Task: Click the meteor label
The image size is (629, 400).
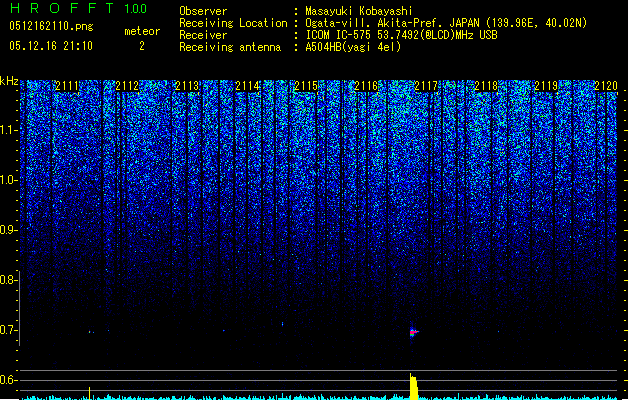Action: coord(142,31)
